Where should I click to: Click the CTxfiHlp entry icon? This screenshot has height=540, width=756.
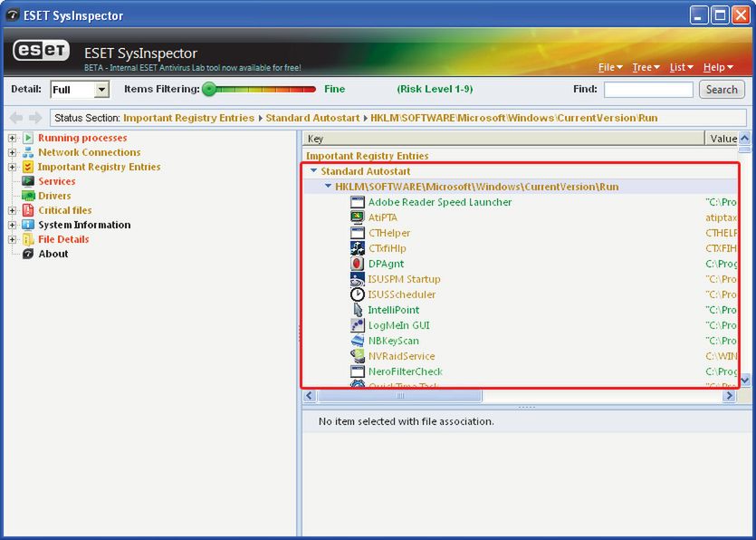pos(358,248)
